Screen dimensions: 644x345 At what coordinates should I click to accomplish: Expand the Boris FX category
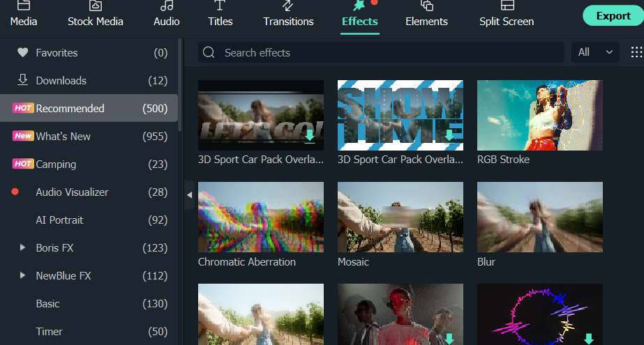tap(23, 247)
